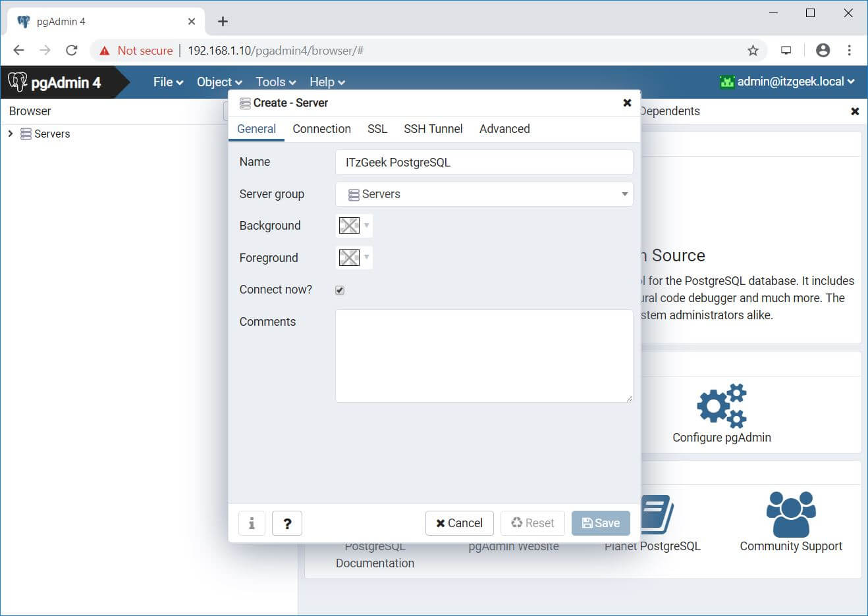
Task: Click the Save button
Action: (601, 523)
